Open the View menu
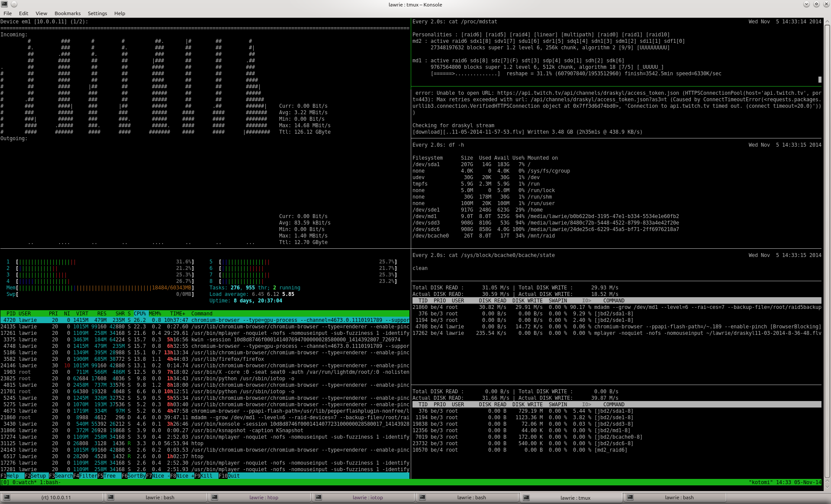Viewport: 831px width, 504px height. 42,13
